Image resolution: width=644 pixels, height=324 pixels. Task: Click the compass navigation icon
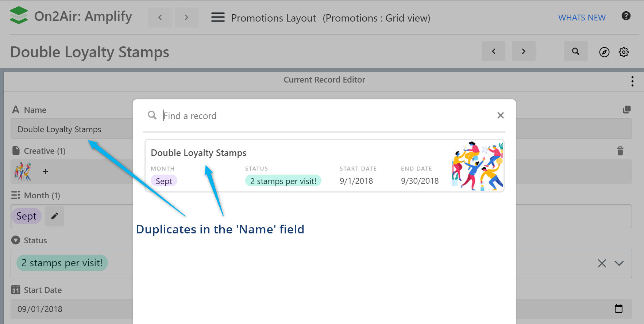(x=604, y=52)
